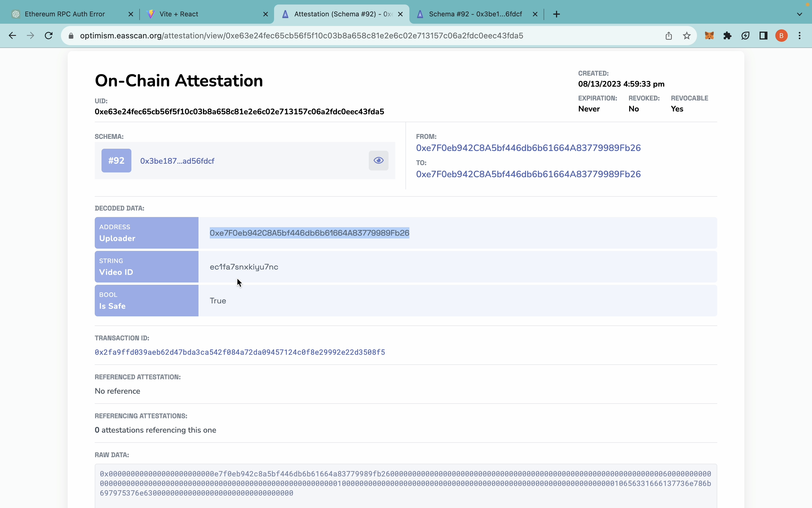Click the BOOL Is Safe field label
812x508 pixels.
[147, 301]
